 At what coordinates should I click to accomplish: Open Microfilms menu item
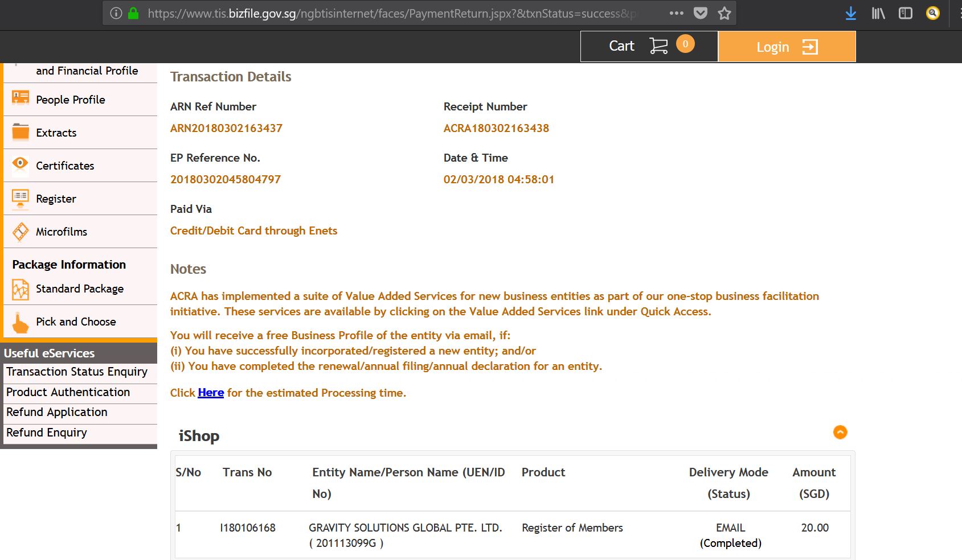pyautogui.click(x=80, y=232)
